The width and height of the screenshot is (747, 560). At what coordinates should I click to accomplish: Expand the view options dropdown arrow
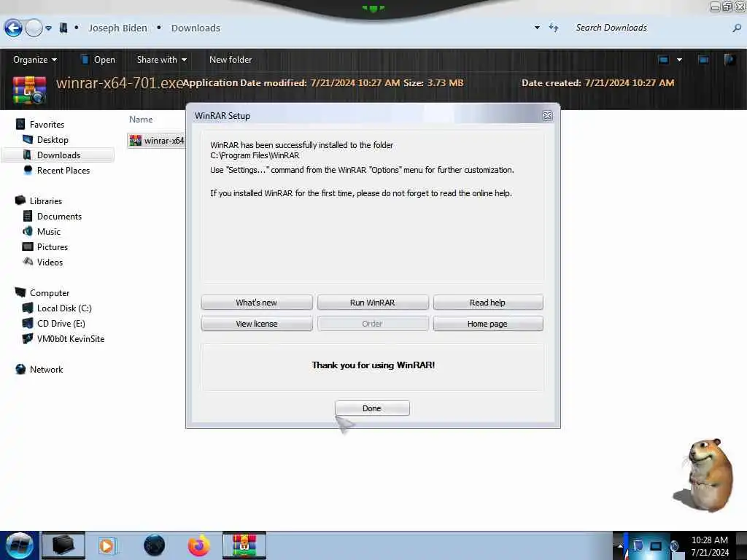[x=679, y=60]
